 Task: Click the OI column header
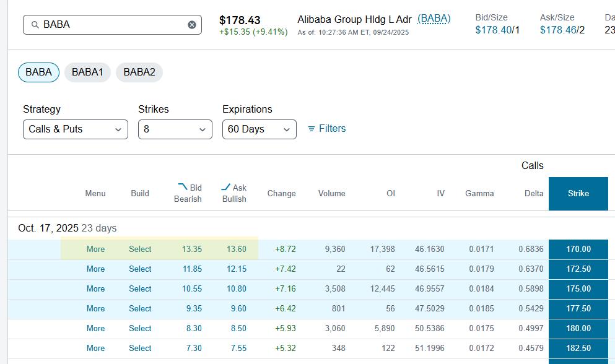pos(391,193)
